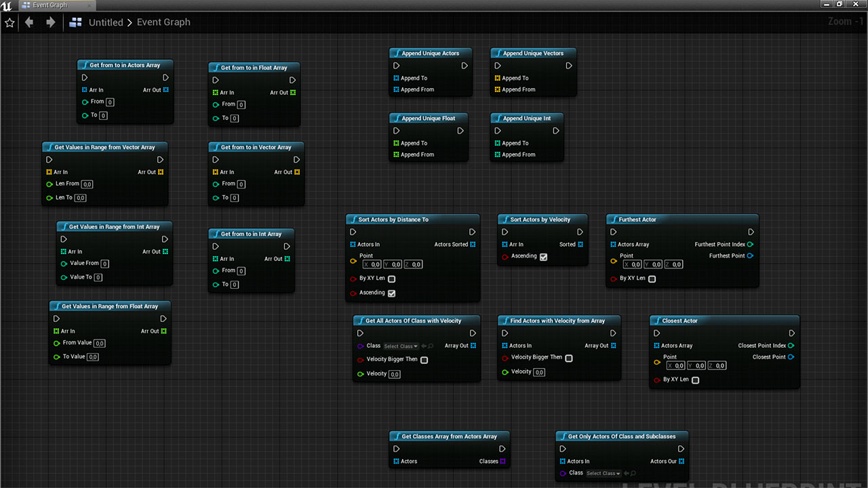Select Append Unique Float node title
This screenshot has height=488, width=868.
429,118
